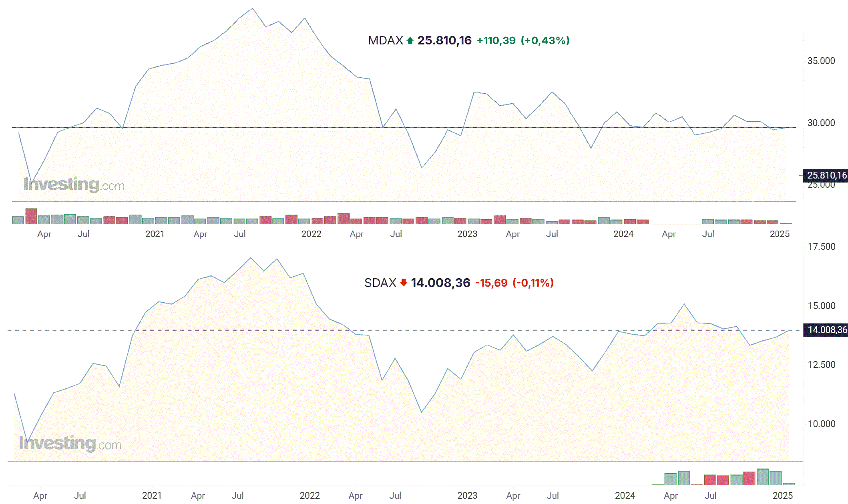
Task: Click the MDAX index name label
Action: [385, 40]
